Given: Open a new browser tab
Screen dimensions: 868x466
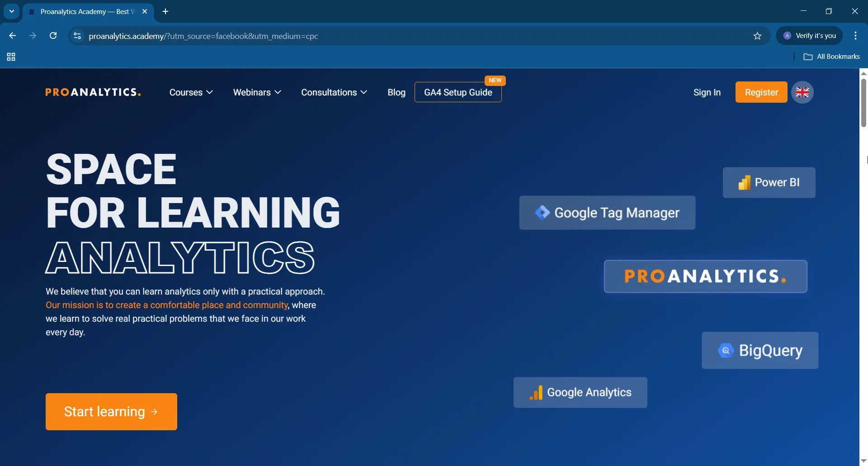Looking at the screenshot, I should [165, 12].
